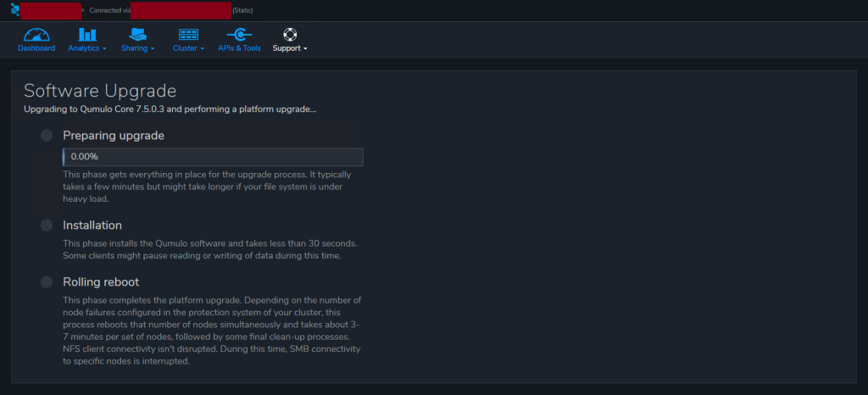Go to the Dashboard menu label

point(36,48)
